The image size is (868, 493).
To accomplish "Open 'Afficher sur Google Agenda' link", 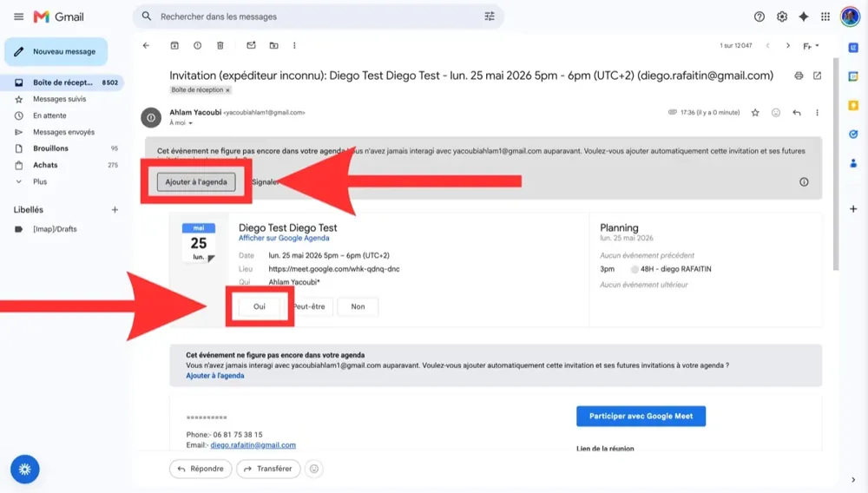I will point(284,238).
